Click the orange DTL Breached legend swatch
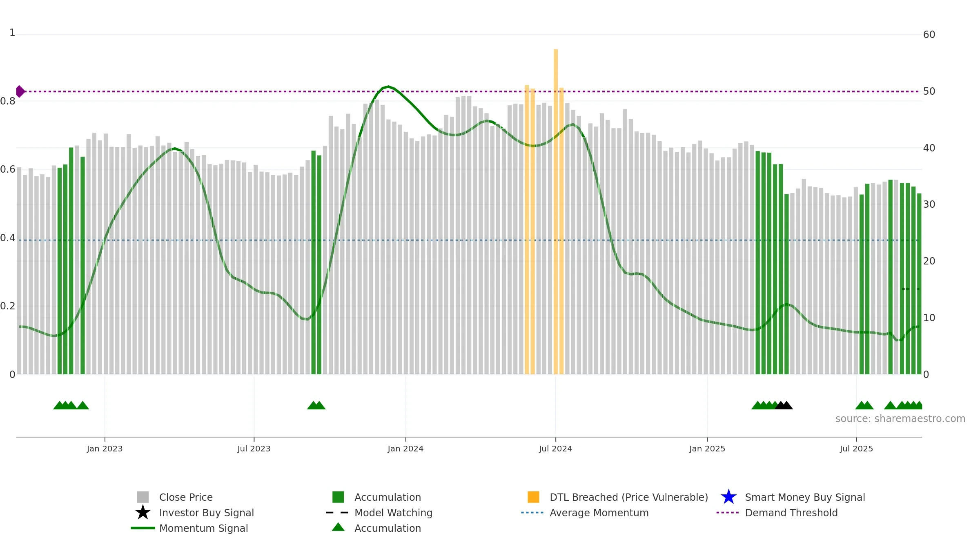 click(533, 497)
